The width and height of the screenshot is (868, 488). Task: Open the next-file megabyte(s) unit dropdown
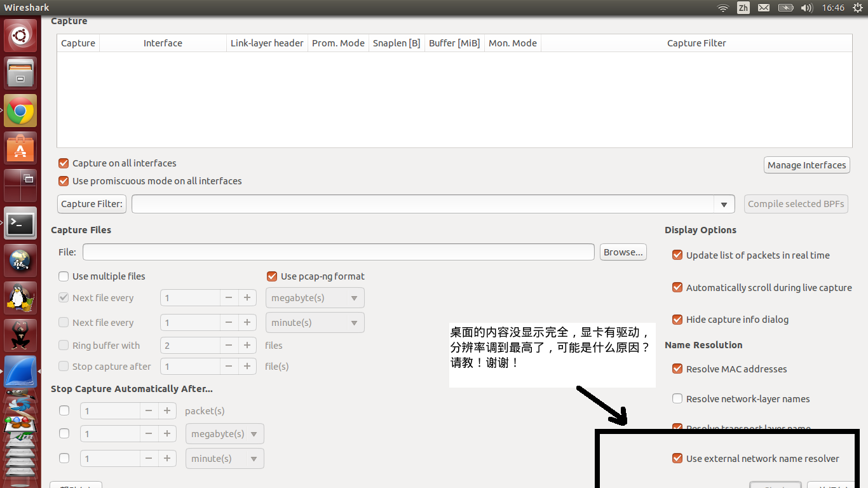point(315,298)
